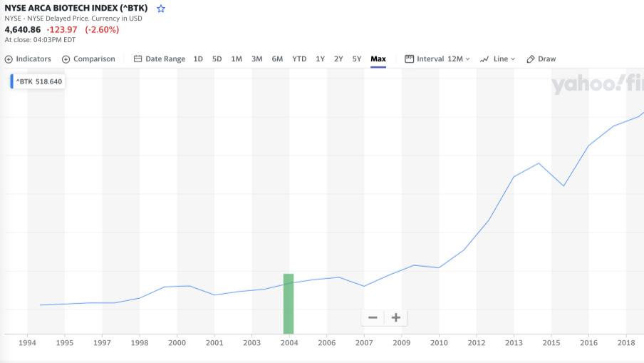Click the 2016 axis label
The image size is (644, 363).
[588, 343]
